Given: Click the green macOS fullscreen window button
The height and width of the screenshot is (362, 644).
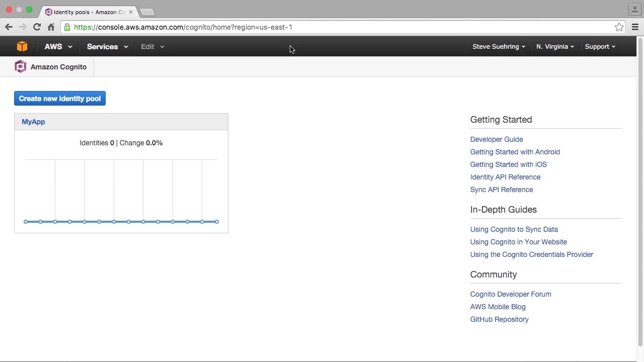Looking at the screenshot, I should [x=29, y=10].
